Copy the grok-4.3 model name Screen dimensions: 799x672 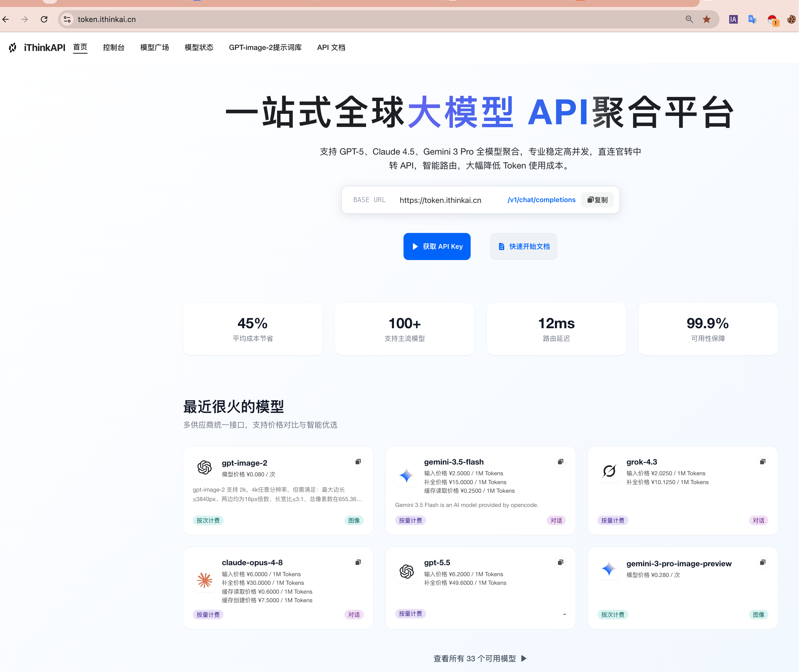[x=762, y=462]
